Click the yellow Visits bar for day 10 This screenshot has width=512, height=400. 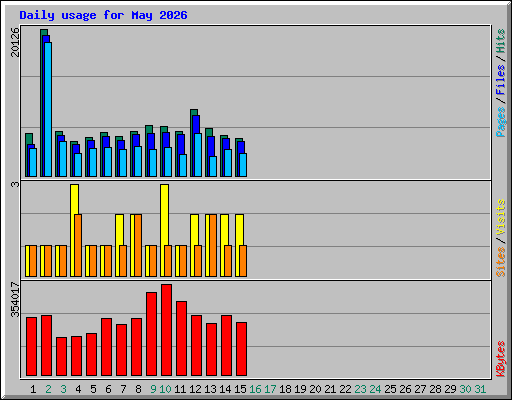pyautogui.click(x=163, y=230)
